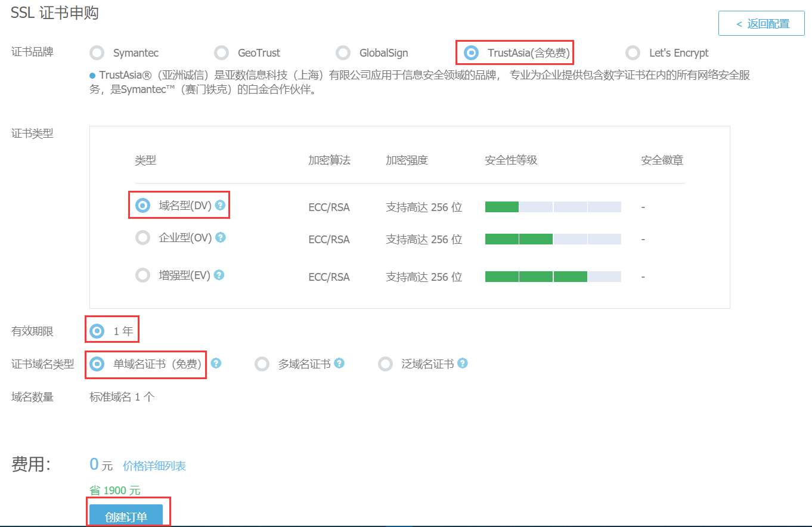Choose 企业型(OV) certificate type
Screen dimensions: 812x527
click(x=142, y=238)
